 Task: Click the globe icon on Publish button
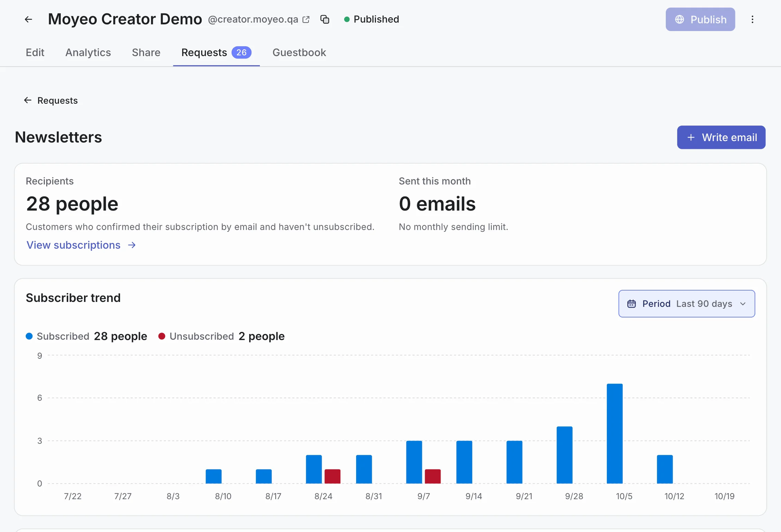click(679, 19)
